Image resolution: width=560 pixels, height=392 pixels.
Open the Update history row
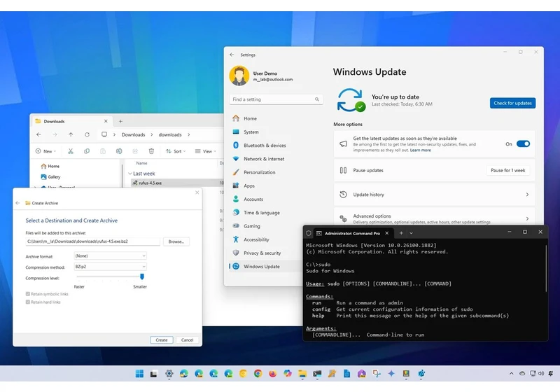coord(434,195)
